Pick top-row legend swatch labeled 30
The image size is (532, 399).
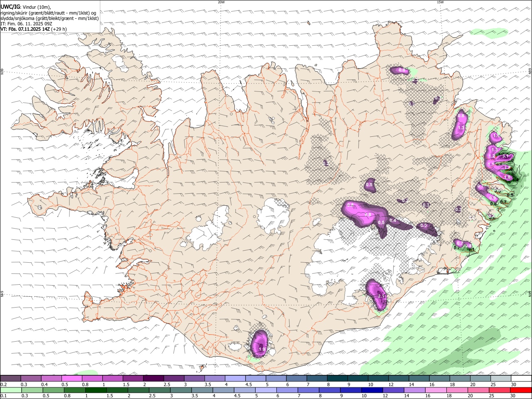[x=521, y=378]
